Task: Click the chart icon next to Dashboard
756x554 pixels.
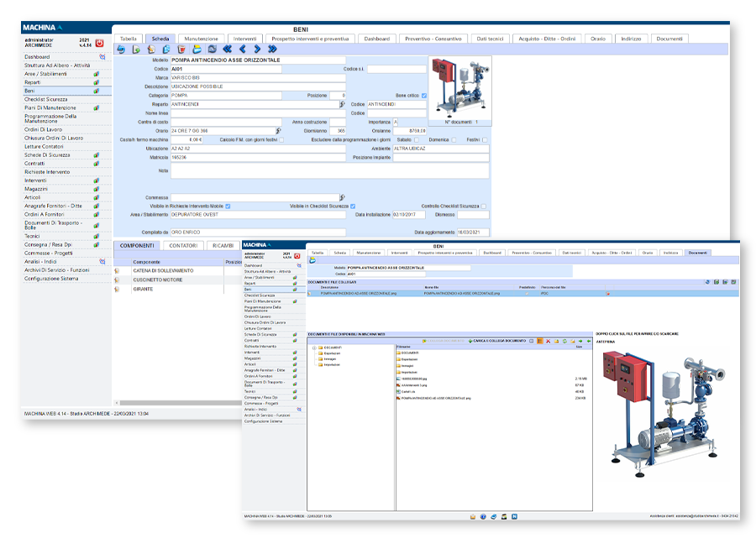Action: (102, 57)
